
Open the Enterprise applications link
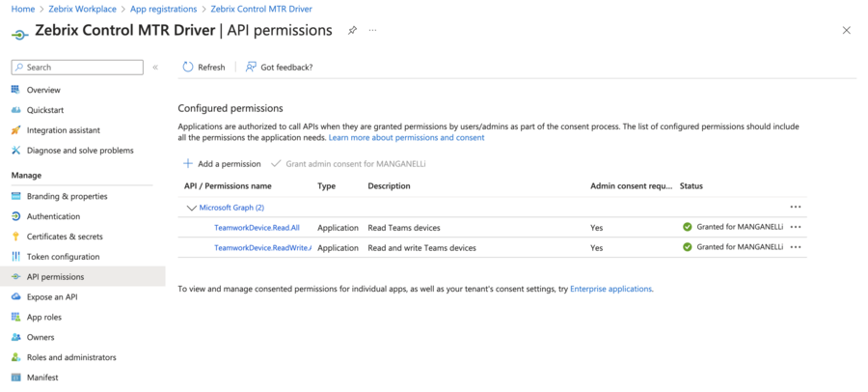[x=611, y=289]
